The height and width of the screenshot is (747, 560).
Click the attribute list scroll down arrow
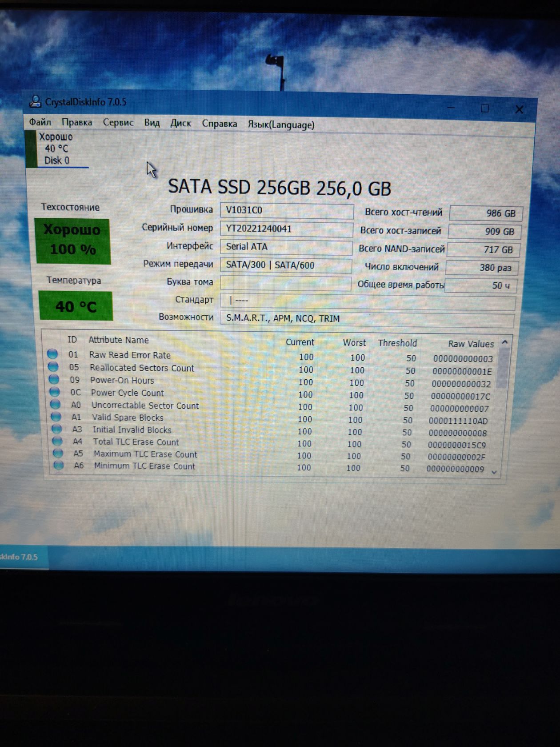coord(494,472)
